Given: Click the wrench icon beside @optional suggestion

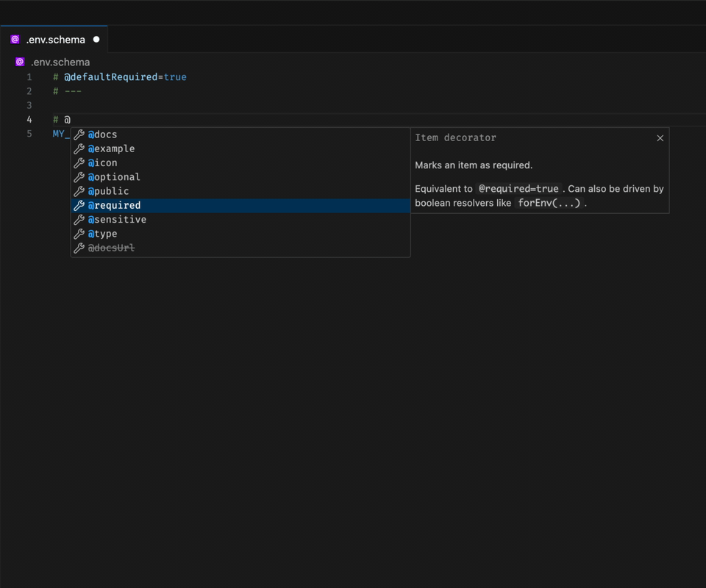Looking at the screenshot, I should [79, 176].
